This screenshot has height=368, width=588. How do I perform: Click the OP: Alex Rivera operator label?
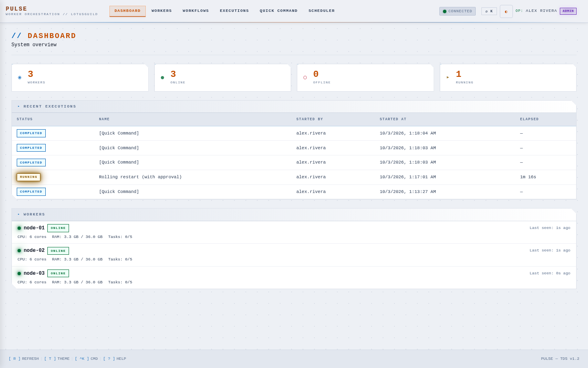(536, 11)
